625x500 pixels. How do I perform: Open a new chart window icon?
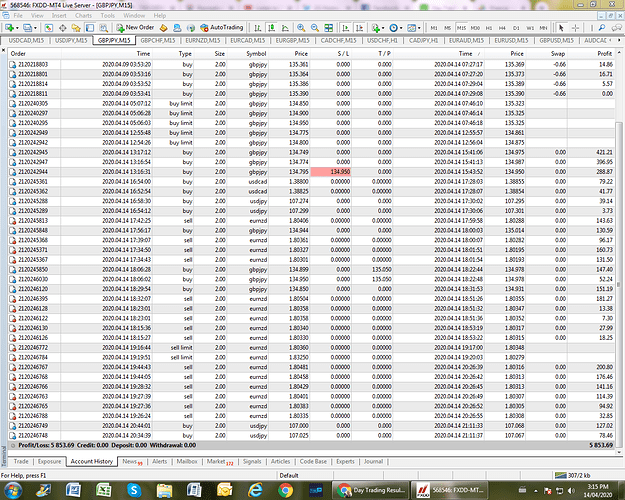tap(9, 28)
